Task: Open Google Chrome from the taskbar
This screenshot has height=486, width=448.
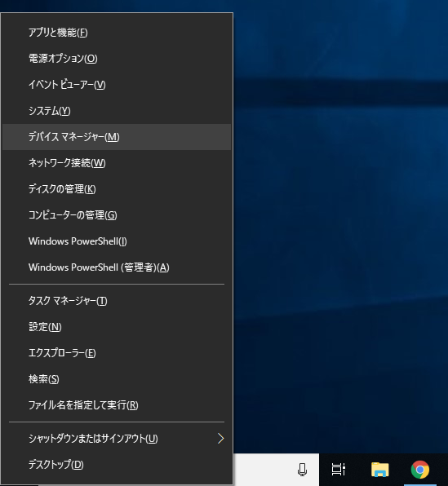Action: pos(420,470)
